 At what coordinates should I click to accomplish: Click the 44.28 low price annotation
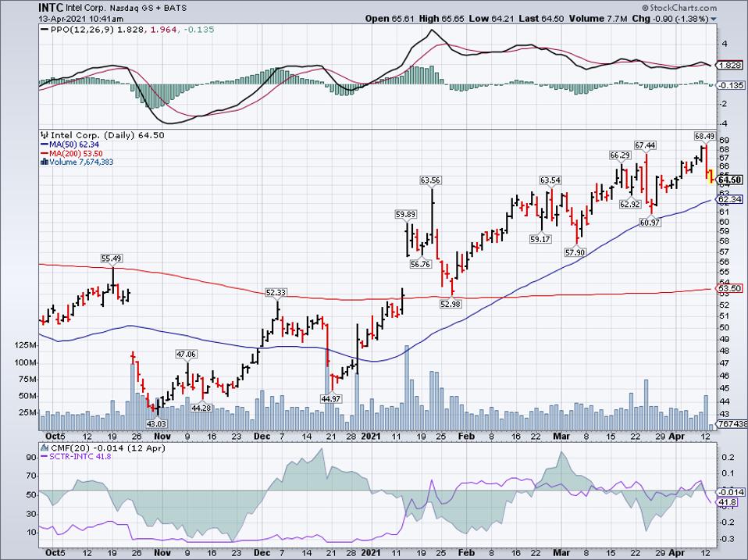click(201, 408)
